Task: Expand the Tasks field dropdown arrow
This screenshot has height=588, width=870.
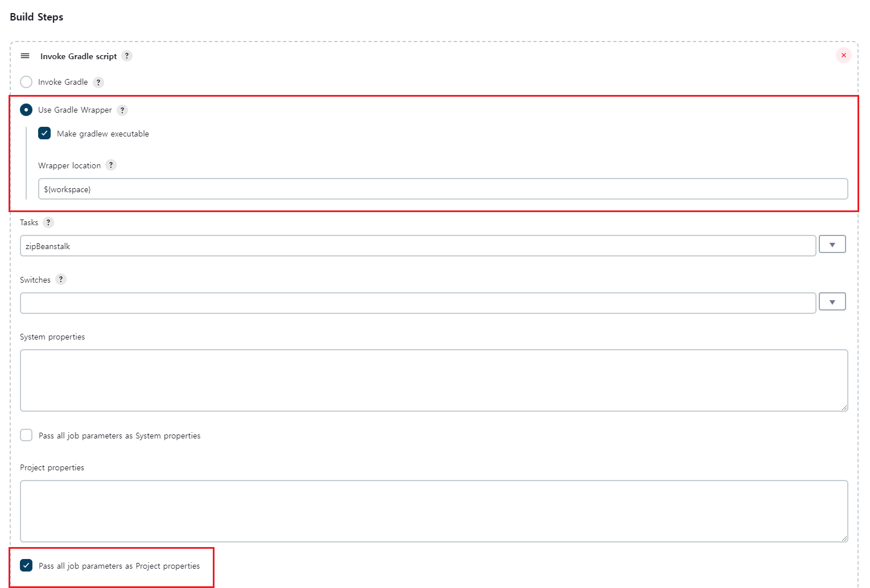Action: (x=832, y=245)
